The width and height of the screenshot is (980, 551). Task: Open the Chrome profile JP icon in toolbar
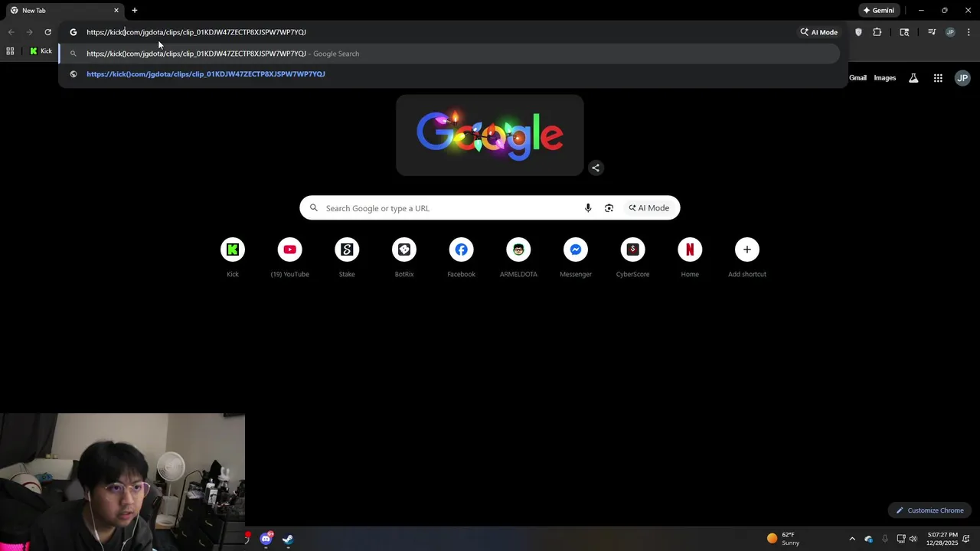pos(950,32)
